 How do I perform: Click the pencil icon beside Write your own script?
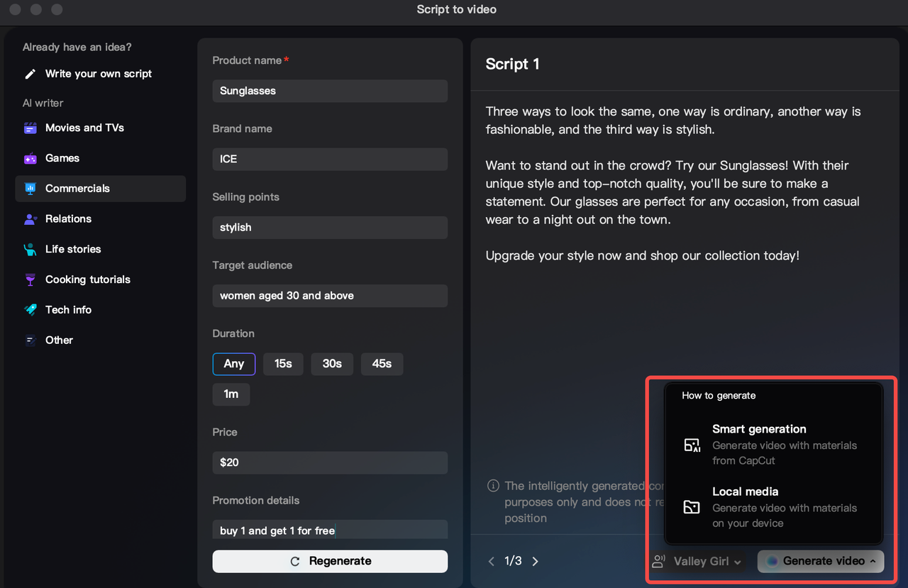pyautogui.click(x=29, y=73)
